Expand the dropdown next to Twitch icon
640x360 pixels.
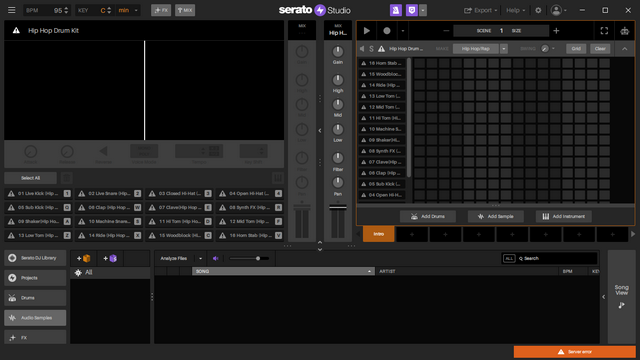[x=423, y=10]
